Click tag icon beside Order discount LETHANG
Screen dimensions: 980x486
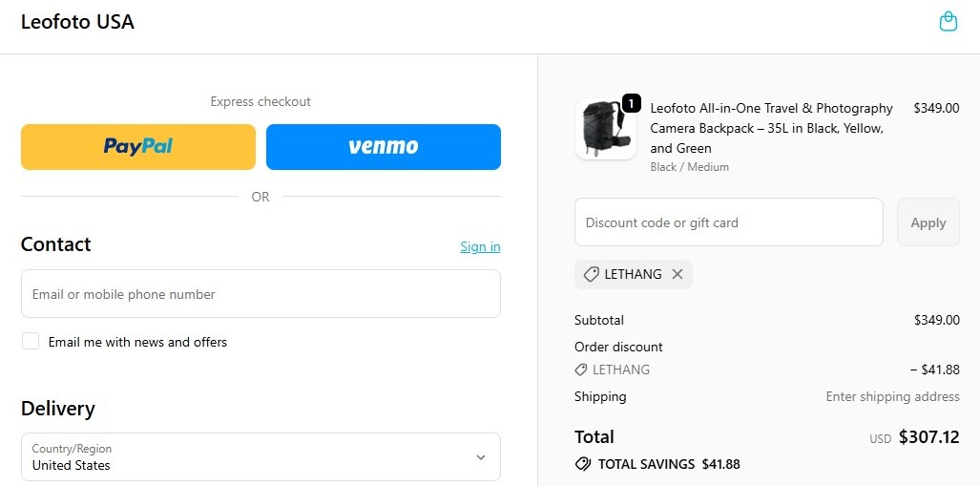[x=581, y=370]
